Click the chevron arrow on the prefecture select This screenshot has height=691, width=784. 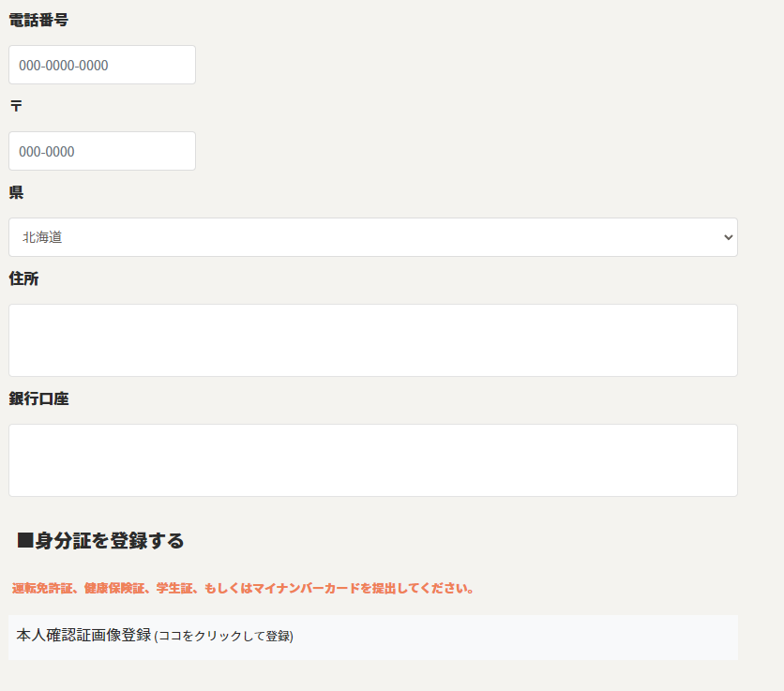[728, 238]
